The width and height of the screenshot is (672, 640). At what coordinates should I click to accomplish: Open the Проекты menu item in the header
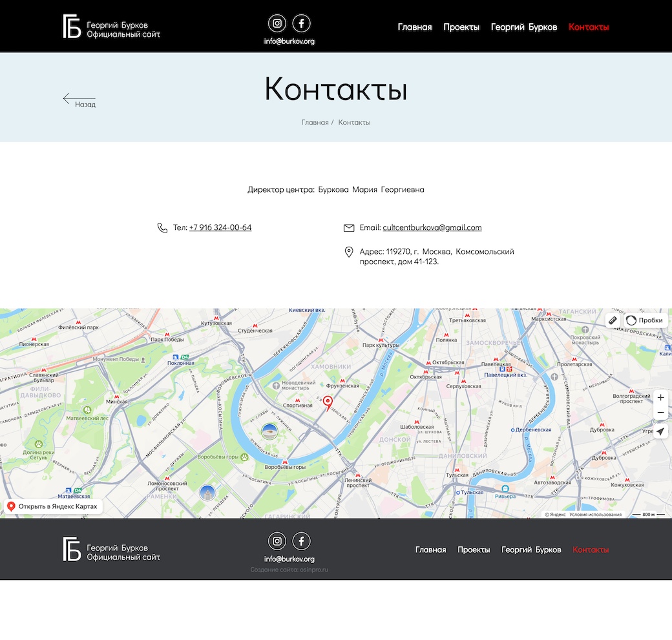point(461,27)
